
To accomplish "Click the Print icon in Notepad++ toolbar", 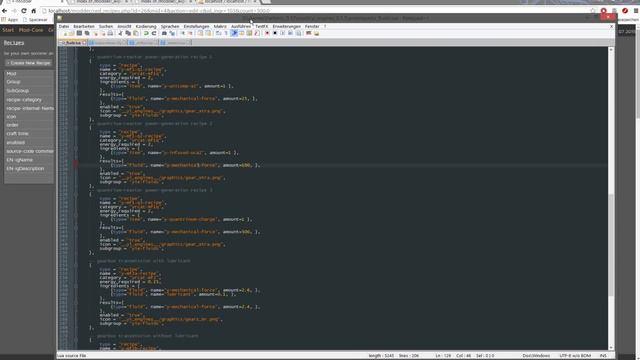I will pos(110,33).
